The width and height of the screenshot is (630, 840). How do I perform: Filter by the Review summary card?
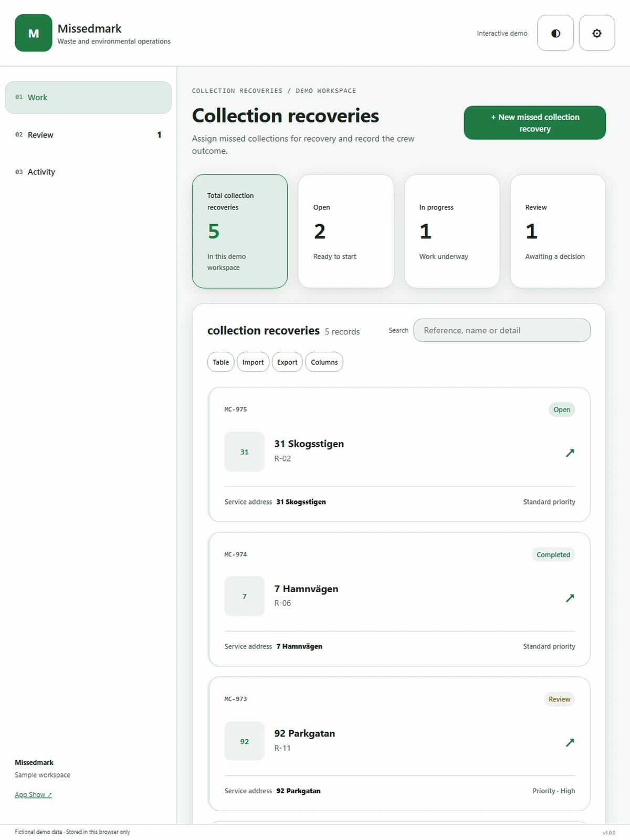click(558, 231)
